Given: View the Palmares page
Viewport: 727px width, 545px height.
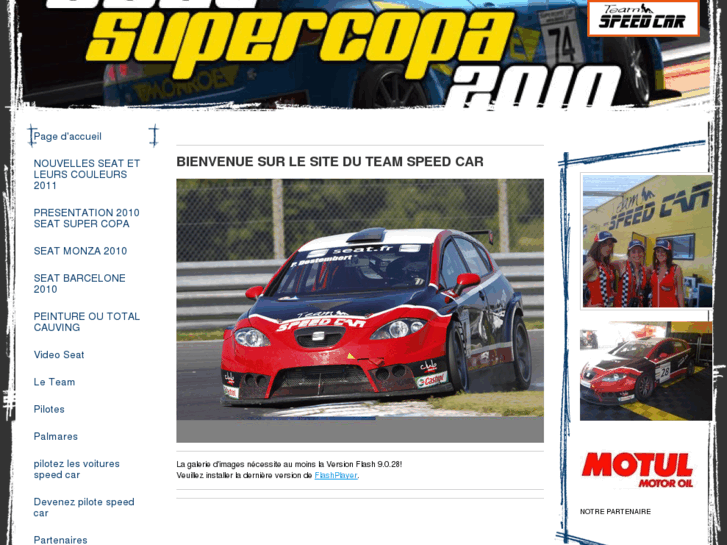Looking at the screenshot, I should [56, 436].
